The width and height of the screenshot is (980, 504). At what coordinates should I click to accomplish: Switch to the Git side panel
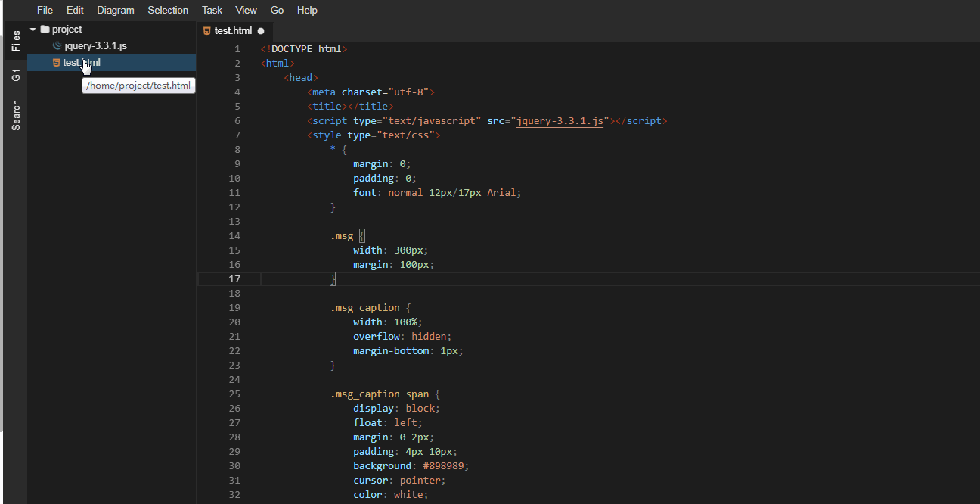[16, 75]
